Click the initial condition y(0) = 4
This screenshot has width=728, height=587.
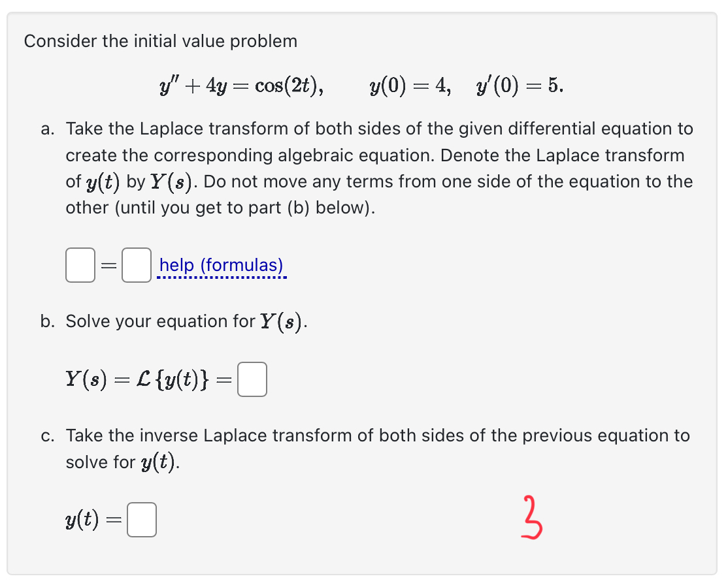410,85
